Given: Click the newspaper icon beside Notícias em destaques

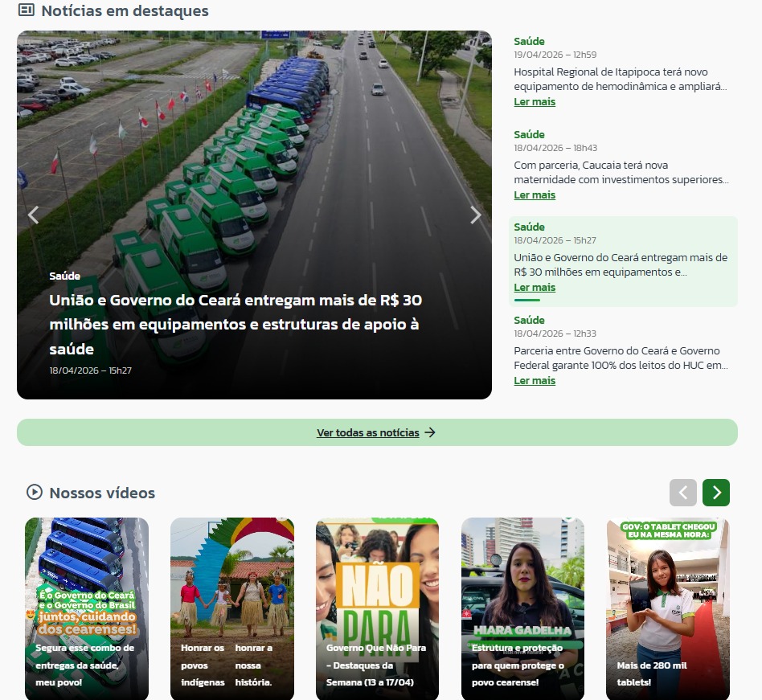Looking at the screenshot, I should coord(27,10).
